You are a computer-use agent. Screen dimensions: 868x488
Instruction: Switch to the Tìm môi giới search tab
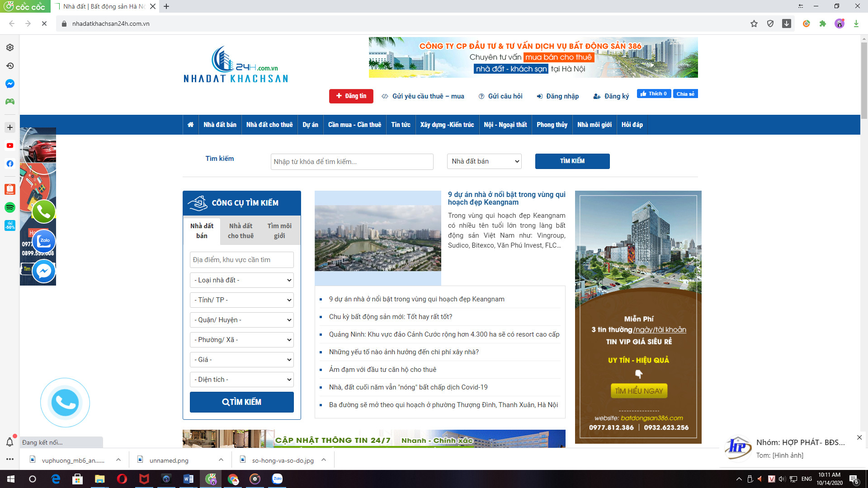point(279,231)
